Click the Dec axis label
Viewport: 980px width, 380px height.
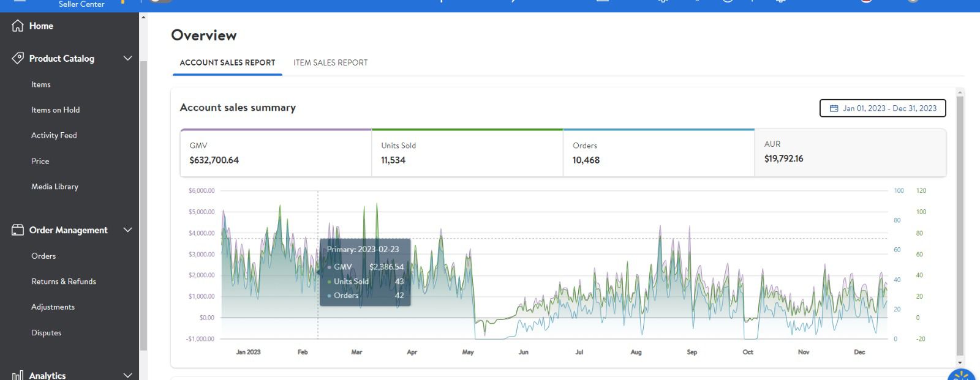[859, 352]
